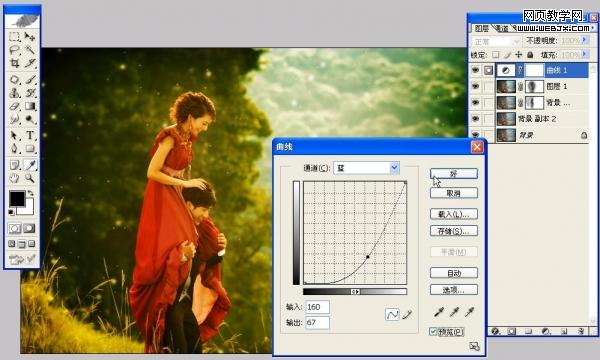The width and height of the screenshot is (600, 360).
Task: Select the Blur tool
Action: (14, 120)
